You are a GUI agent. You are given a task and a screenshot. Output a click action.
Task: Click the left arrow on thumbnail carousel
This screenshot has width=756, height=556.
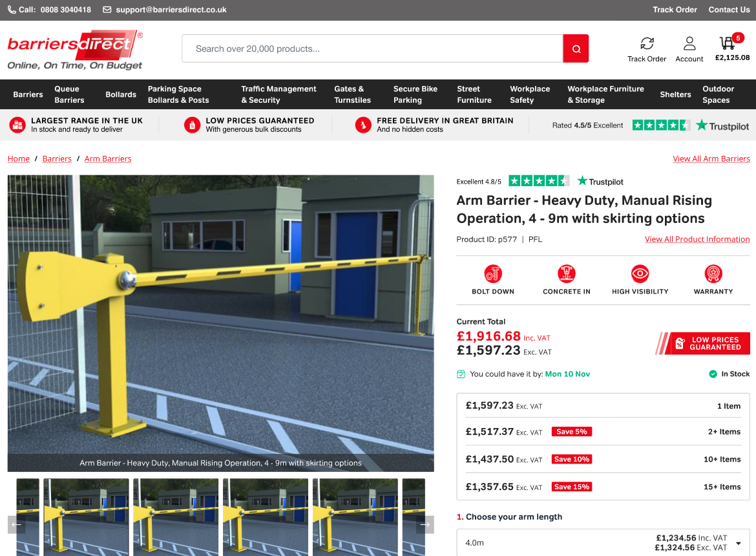tap(18, 524)
